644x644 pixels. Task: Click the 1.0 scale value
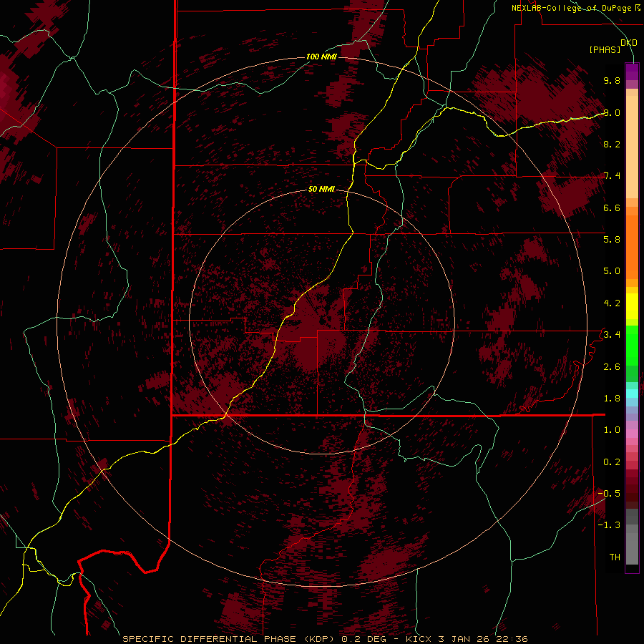click(612, 430)
